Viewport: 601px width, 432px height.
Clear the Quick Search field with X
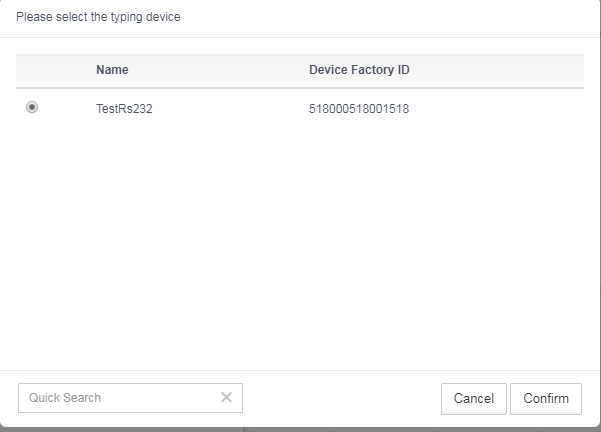tap(227, 397)
